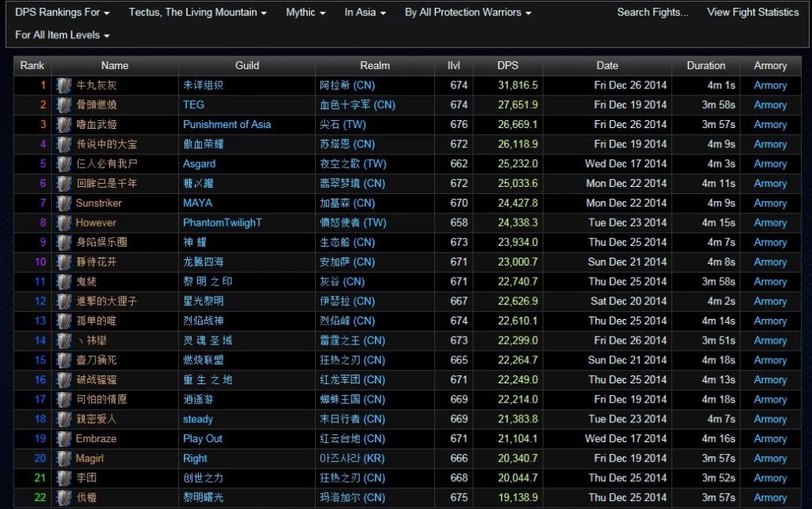Screen dimensions: 812x509
Task: Select player name However
Action: tap(95, 223)
